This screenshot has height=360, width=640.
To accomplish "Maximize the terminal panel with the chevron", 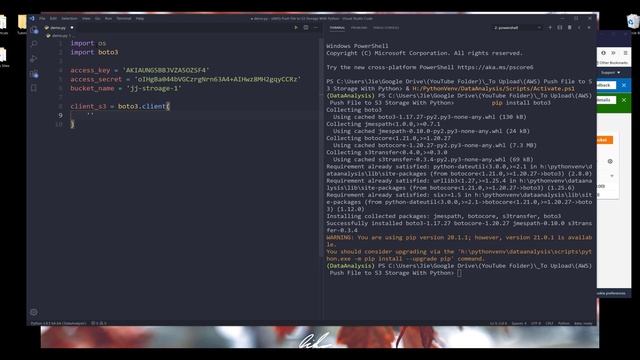I will 579,28.
